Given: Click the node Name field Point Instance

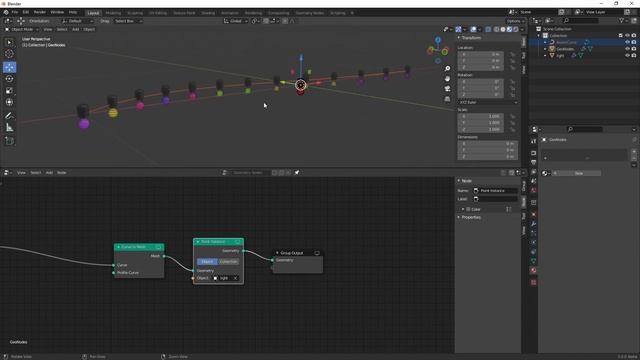Looking at the screenshot, I should [x=495, y=191].
